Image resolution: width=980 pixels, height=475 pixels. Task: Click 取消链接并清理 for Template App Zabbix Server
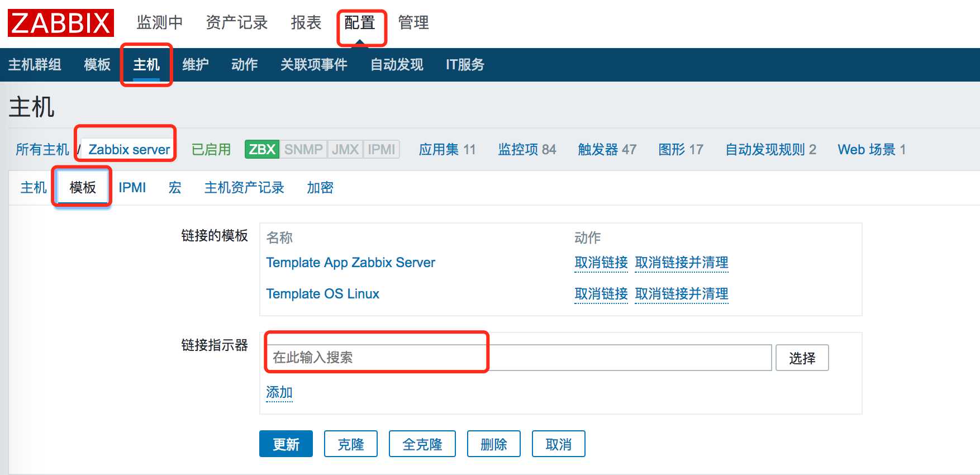click(x=682, y=263)
